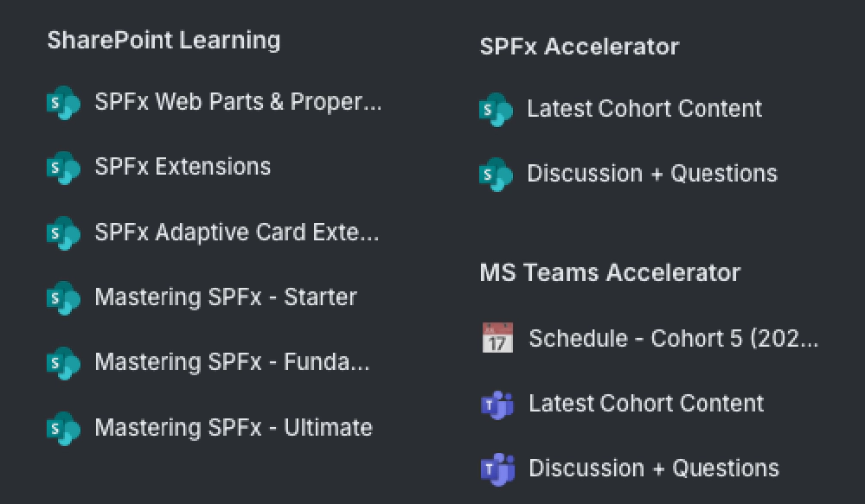Open Mastering SPFx - Fundamentals link
Viewport: 865px width, 504px height.
point(232,362)
